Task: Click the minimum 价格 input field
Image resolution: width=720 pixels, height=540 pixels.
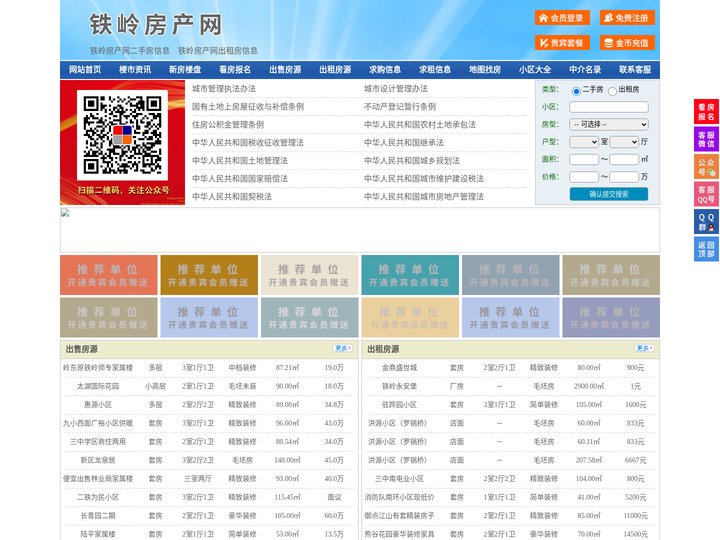Action: pyautogui.click(x=584, y=177)
